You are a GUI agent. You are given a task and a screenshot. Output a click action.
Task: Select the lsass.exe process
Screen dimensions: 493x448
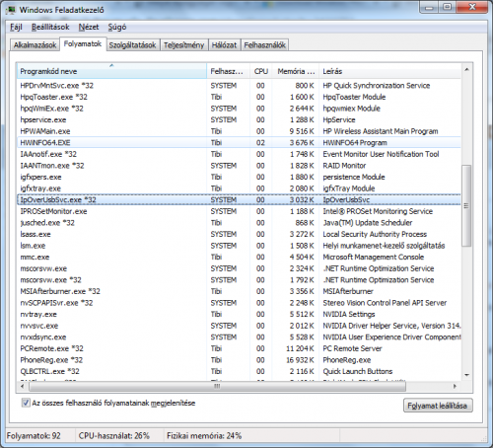tap(239, 234)
